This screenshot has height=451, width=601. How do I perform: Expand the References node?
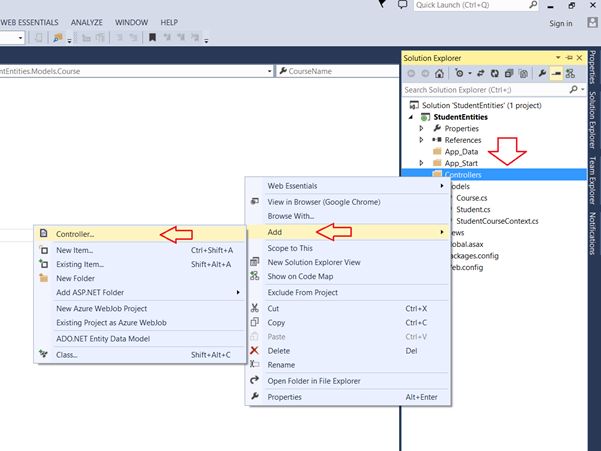(421, 140)
